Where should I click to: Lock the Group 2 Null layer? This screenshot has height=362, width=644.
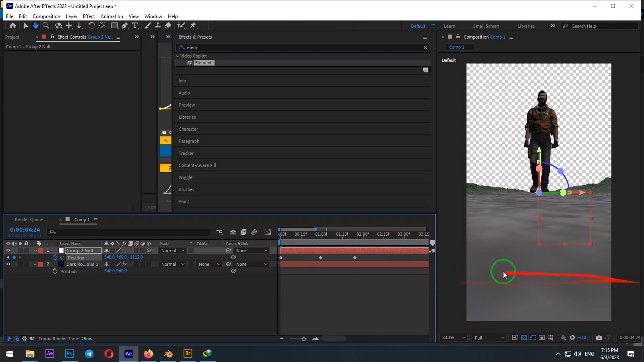pos(26,250)
